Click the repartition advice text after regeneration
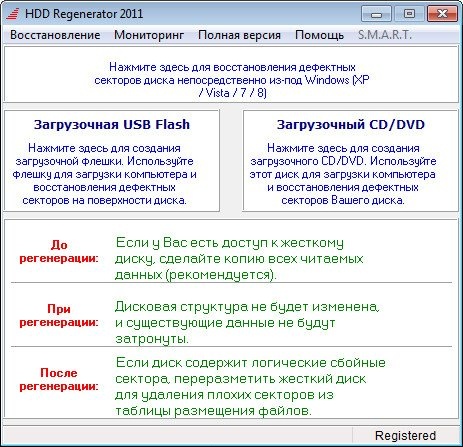 pyautogui.click(x=250, y=387)
